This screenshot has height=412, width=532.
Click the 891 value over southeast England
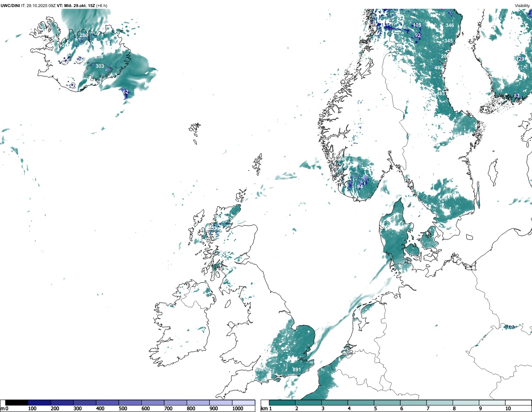click(297, 370)
